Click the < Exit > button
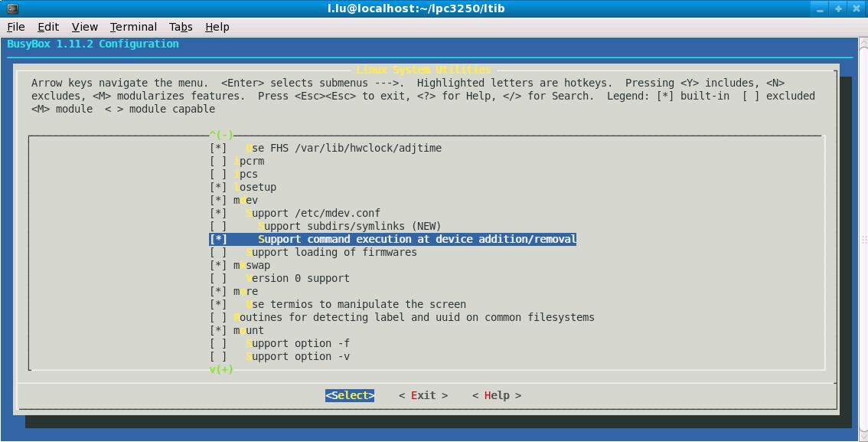This screenshot has width=868, height=442. [423, 395]
